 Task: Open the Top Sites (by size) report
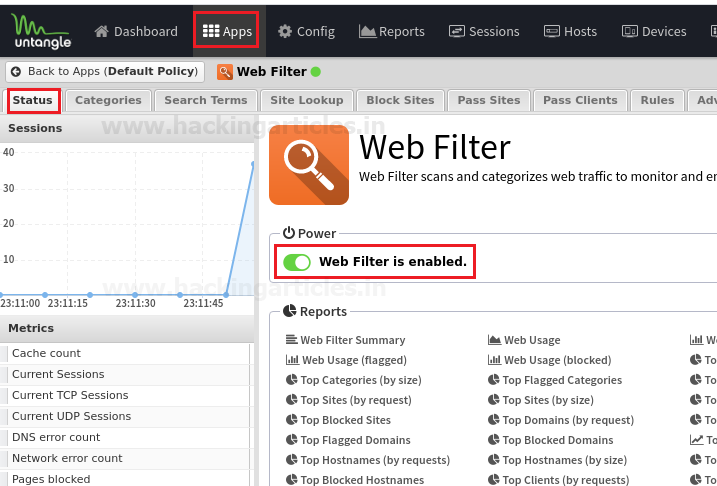(541, 400)
